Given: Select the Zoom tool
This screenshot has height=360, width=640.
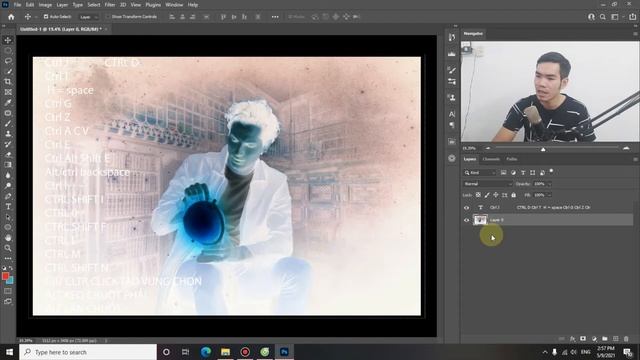Looking at the screenshot, I should [8, 248].
